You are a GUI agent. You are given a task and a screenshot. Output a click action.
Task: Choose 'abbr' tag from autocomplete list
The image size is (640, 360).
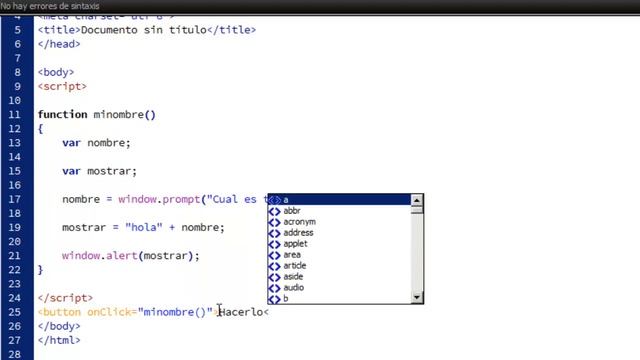click(x=339, y=211)
